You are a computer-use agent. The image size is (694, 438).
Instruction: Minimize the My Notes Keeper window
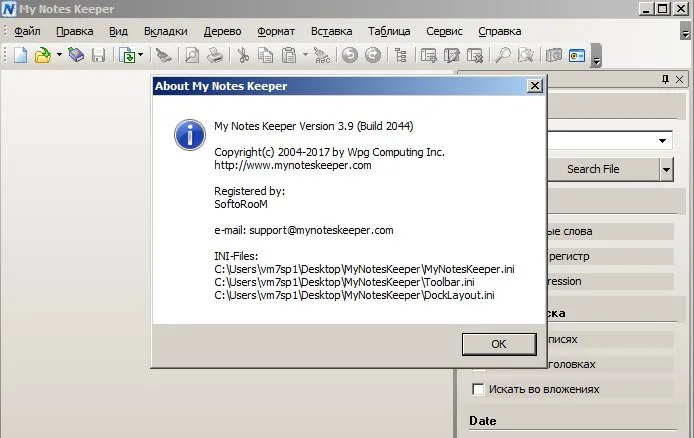tap(647, 8)
